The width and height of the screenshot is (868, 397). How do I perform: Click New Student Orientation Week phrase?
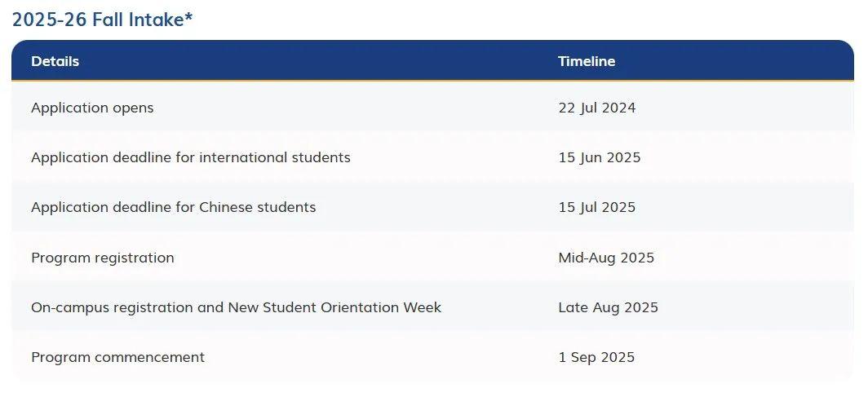[334, 307]
